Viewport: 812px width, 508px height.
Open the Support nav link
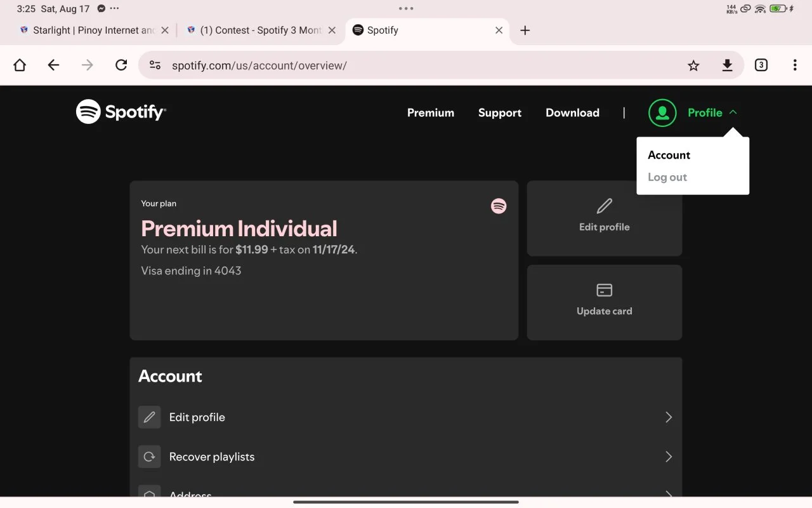[x=500, y=112]
